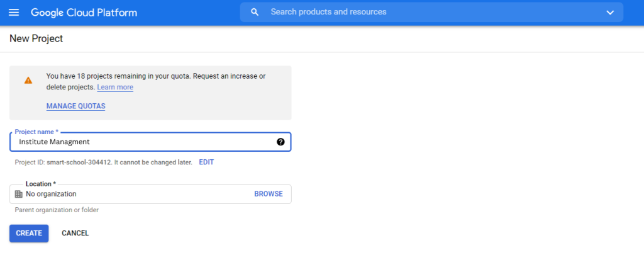The height and width of the screenshot is (255, 644).
Task: Click the orange quota warning icon
Action: (28, 81)
